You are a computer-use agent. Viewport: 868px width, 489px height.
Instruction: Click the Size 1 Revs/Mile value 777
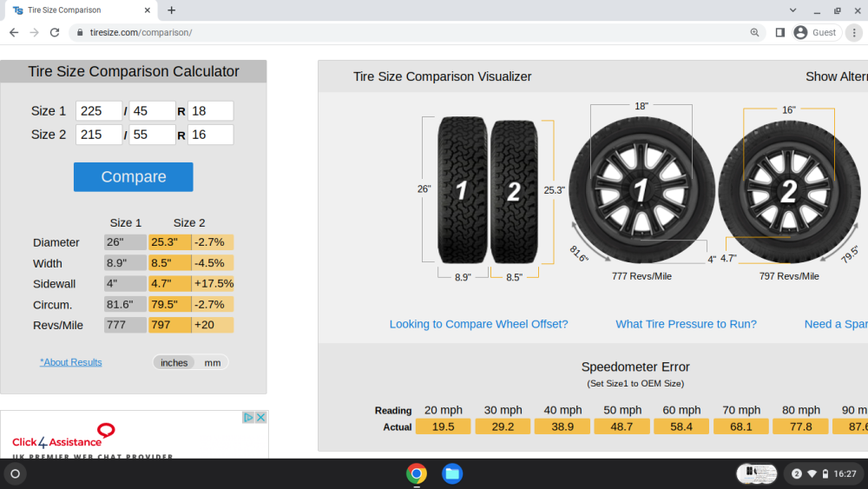125,325
